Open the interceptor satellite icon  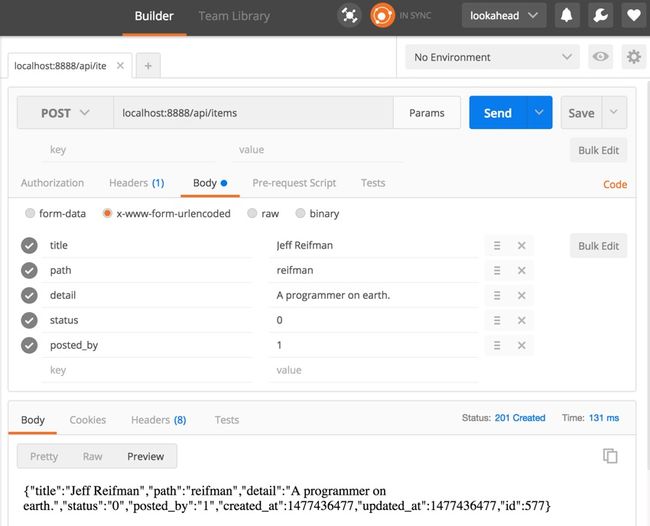(349, 16)
